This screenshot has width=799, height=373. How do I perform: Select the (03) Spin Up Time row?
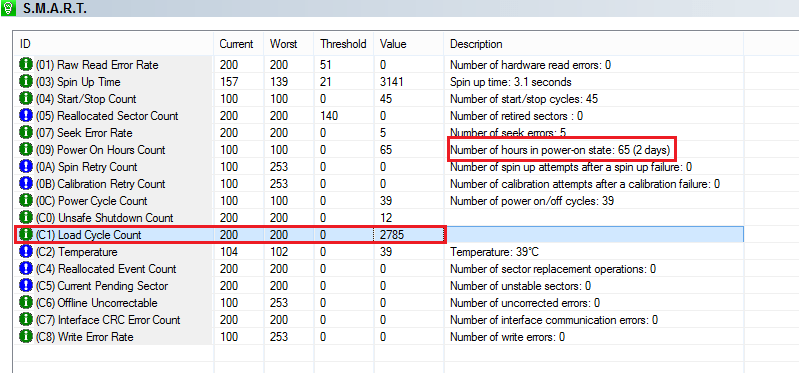pyautogui.click(x=379, y=82)
